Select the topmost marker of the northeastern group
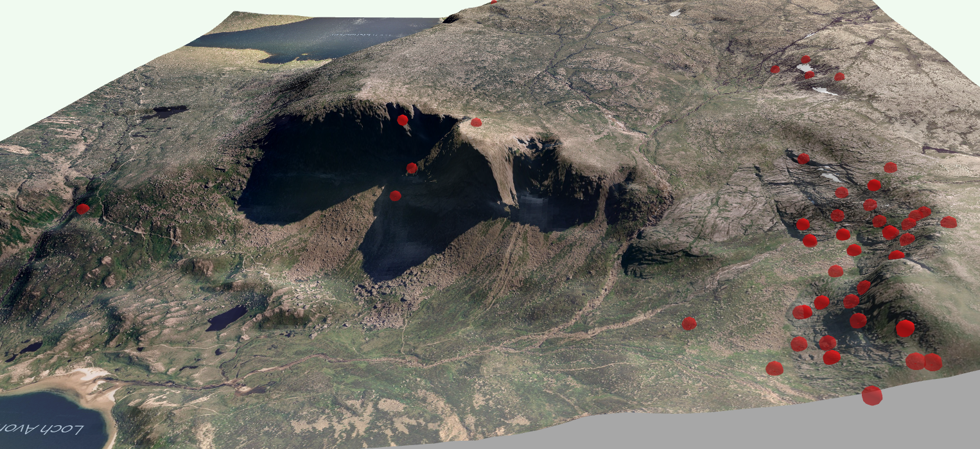980x449 pixels. tap(805, 60)
